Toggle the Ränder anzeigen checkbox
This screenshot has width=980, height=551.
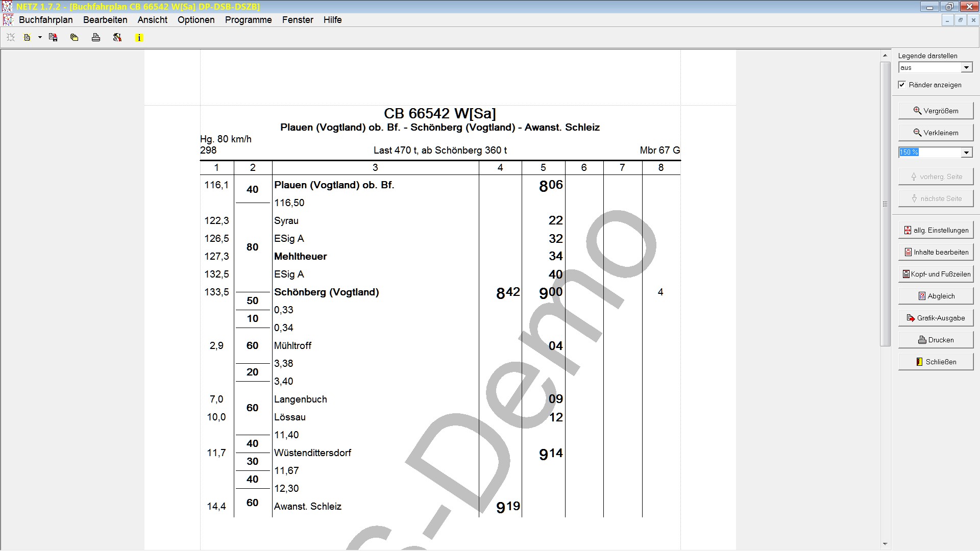coord(902,85)
